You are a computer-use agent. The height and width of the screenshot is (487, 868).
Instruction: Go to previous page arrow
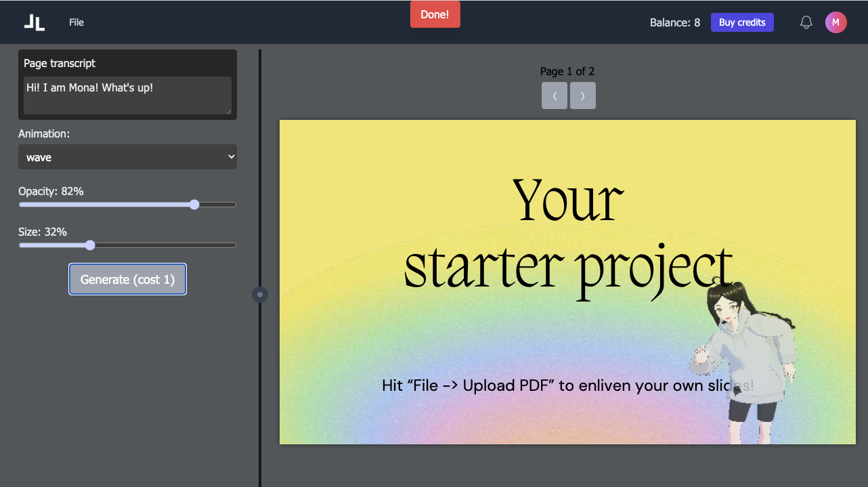click(555, 96)
